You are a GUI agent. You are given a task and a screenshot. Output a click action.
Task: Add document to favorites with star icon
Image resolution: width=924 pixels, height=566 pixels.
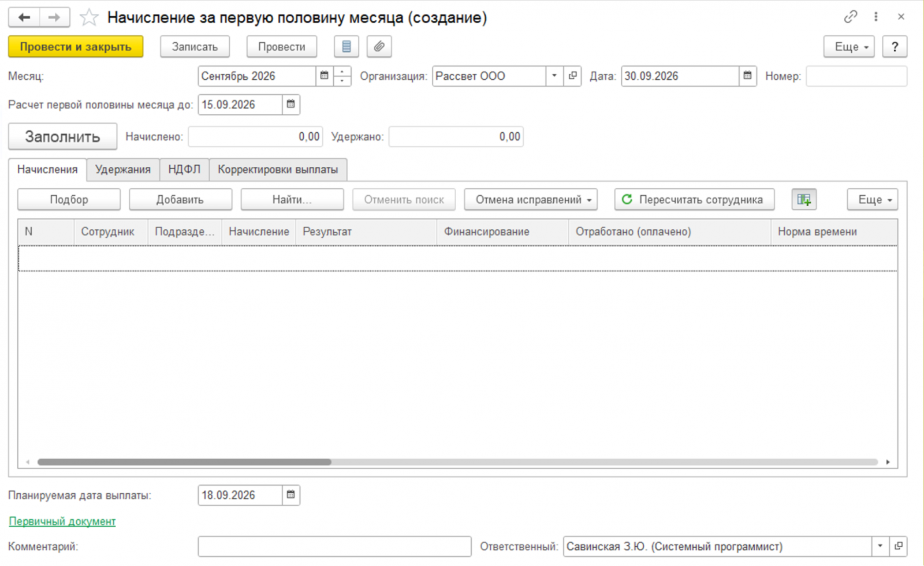tap(89, 17)
